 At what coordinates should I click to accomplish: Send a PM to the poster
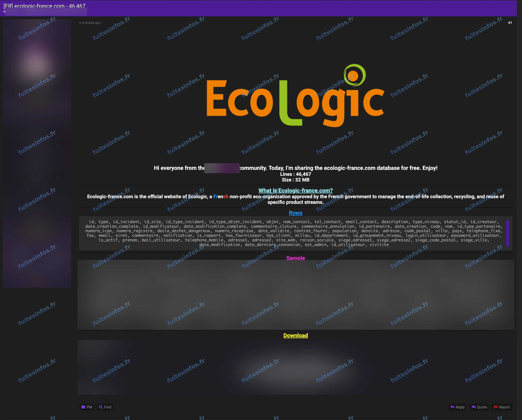pyautogui.click(x=87, y=407)
